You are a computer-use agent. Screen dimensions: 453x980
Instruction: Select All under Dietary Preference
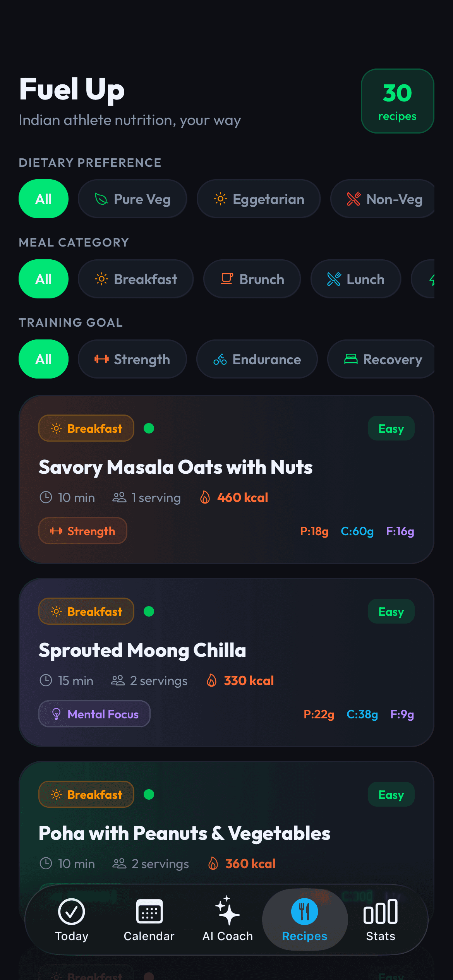[x=43, y=199]
